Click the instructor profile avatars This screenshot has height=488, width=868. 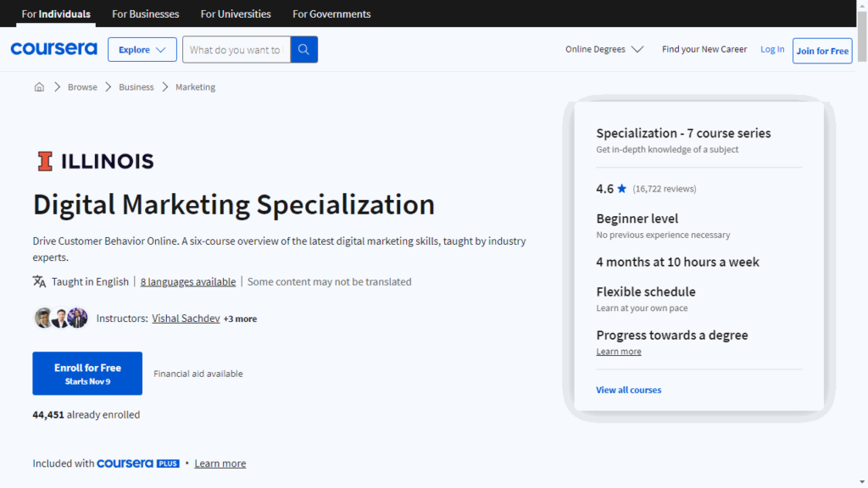(x=61, y=319)
